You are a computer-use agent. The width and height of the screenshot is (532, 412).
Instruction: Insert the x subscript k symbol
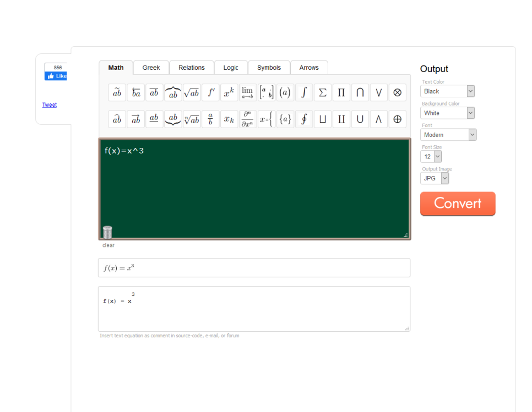click(x=229, y=119)
